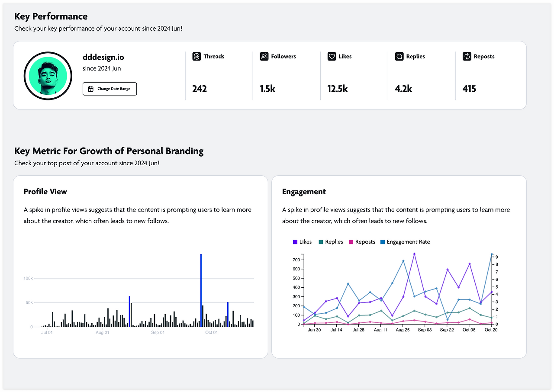Click the Followers people icon
This screenshot has width=554, height=392.
(264, 56)
